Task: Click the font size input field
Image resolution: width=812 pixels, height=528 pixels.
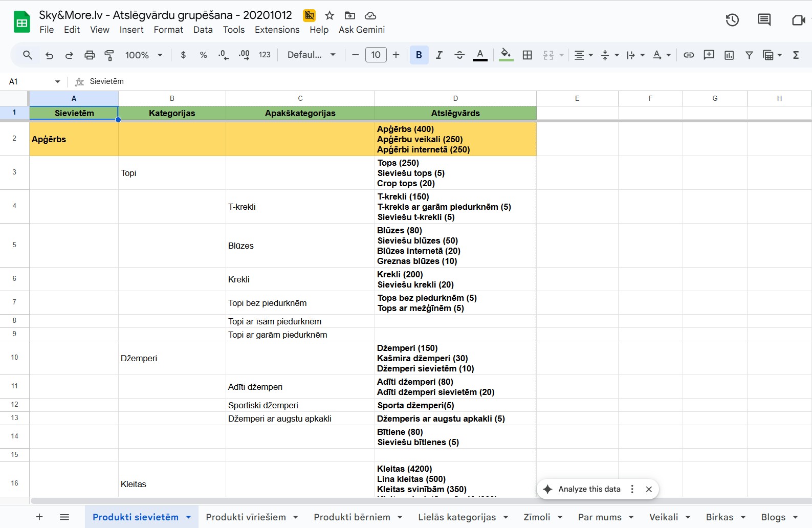Action: coord(376,55)
